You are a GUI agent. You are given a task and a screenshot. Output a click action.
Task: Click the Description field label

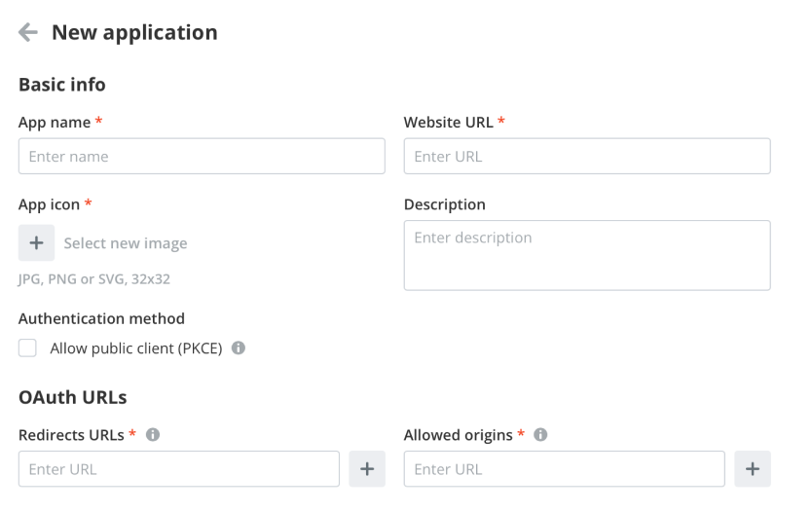pos(445,204)
